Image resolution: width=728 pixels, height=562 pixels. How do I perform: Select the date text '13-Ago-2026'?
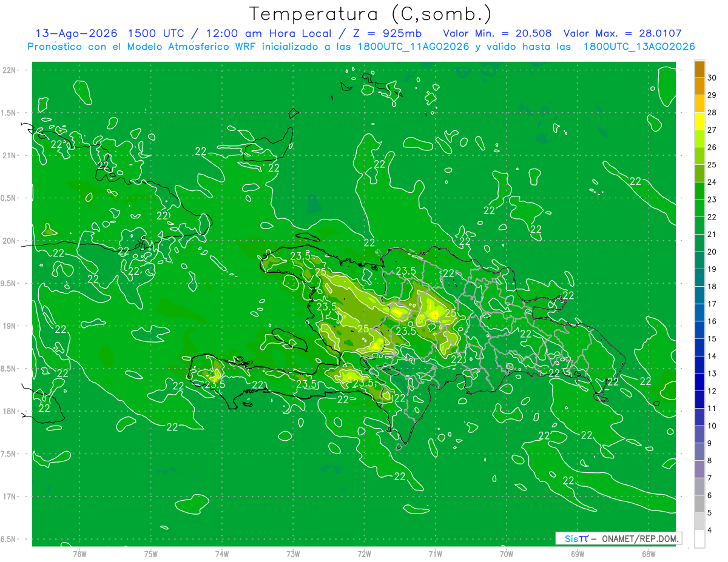coord(76,33)
